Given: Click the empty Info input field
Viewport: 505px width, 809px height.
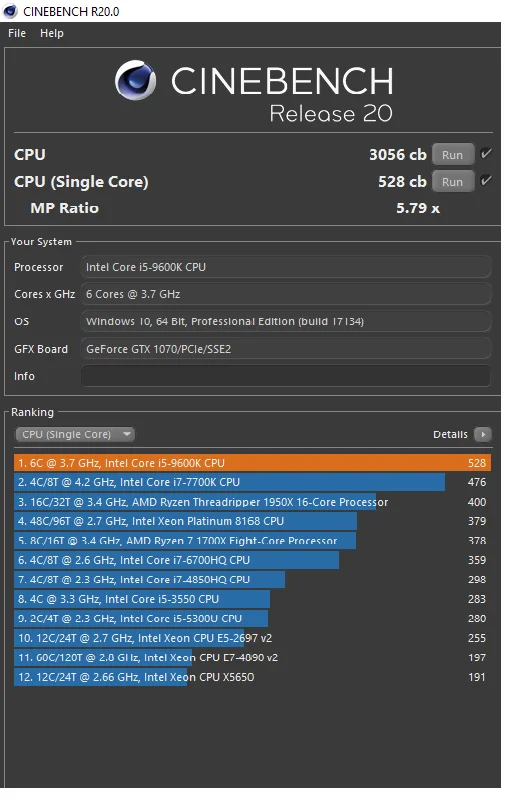Looking at the screenshot, I should 285,376.
